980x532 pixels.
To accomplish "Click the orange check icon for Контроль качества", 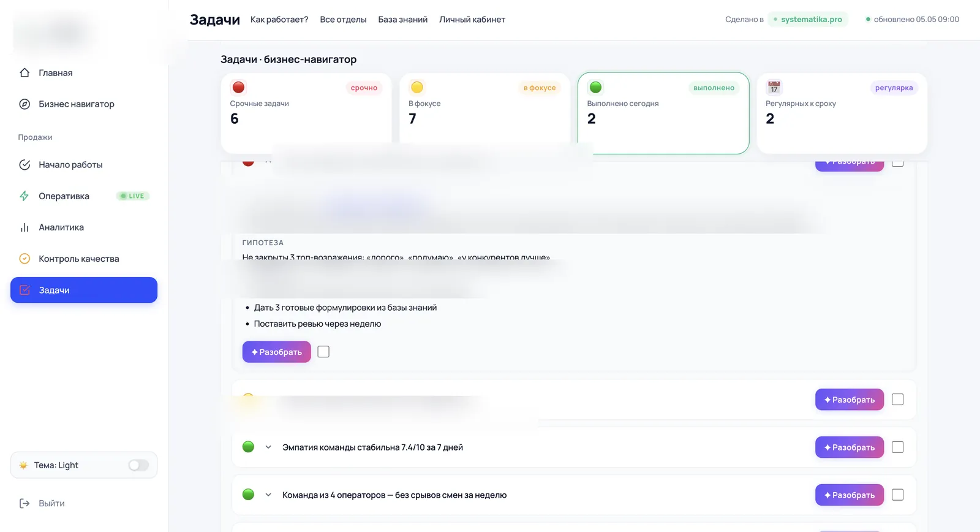I will tap(24, 259).
